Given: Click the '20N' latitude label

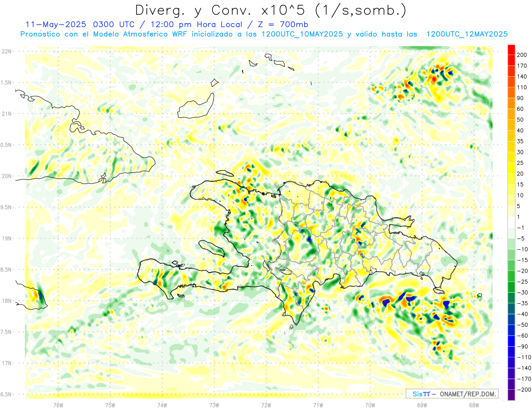Looking at the screenshot, I should pos(7,176).
